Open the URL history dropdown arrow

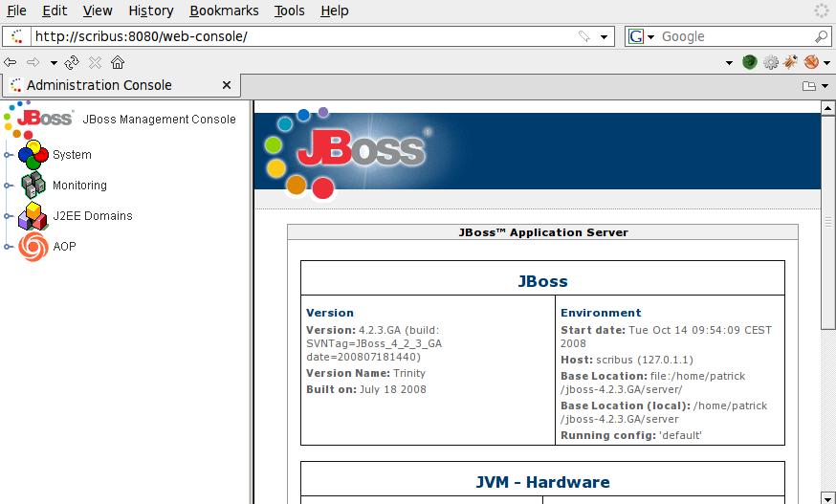click(x=605, y=36)
